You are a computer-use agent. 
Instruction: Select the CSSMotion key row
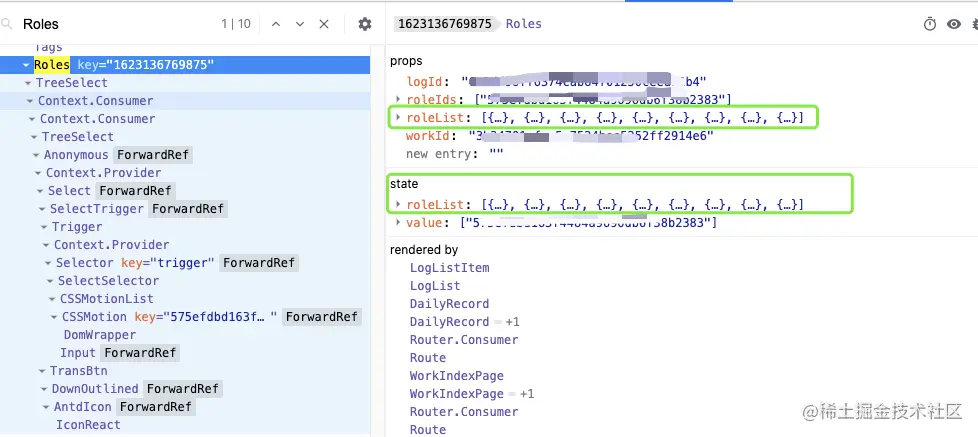(185, 317)
